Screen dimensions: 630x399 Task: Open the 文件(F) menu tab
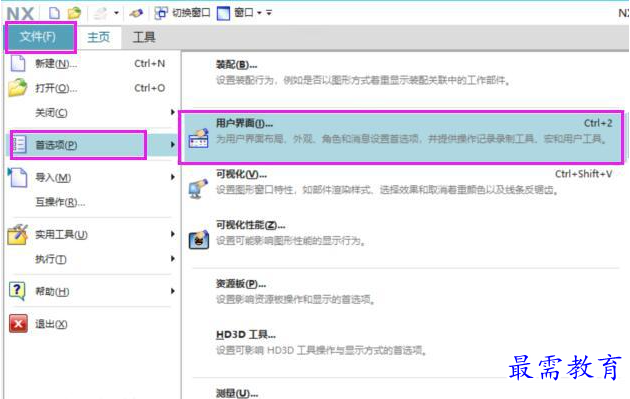pos(39,37)
